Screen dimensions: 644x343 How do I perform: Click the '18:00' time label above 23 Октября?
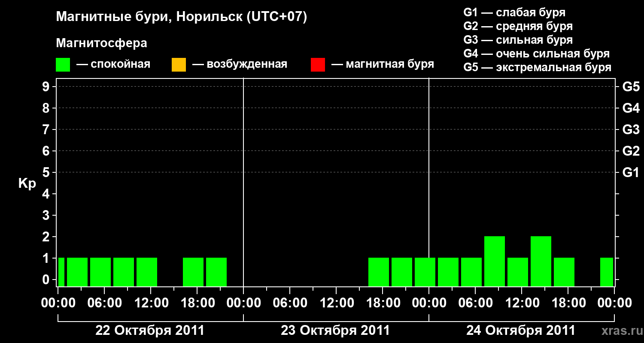383,303
